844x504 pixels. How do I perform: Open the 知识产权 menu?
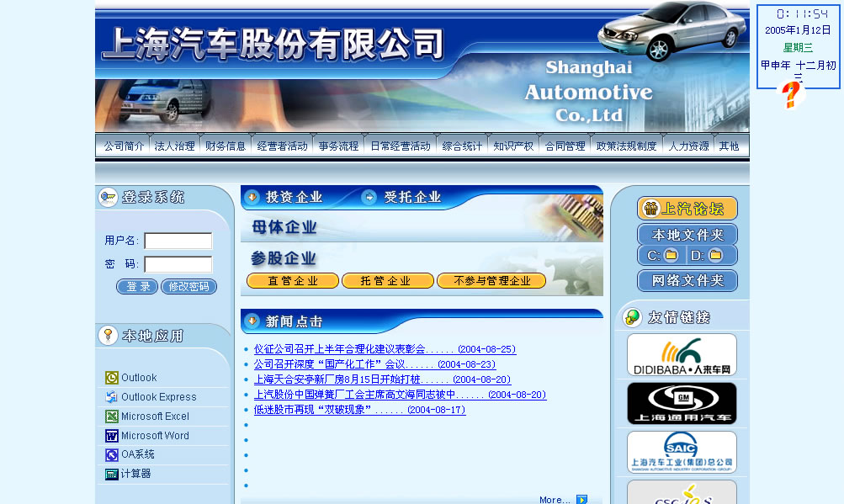pos(513,146)
